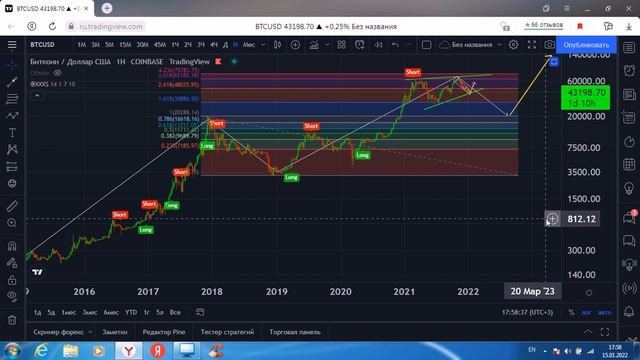Image resolution: width=640 pixels, height=360 pixels.
Task: Open the Торговая панель tab
Action: pos(295,332)
